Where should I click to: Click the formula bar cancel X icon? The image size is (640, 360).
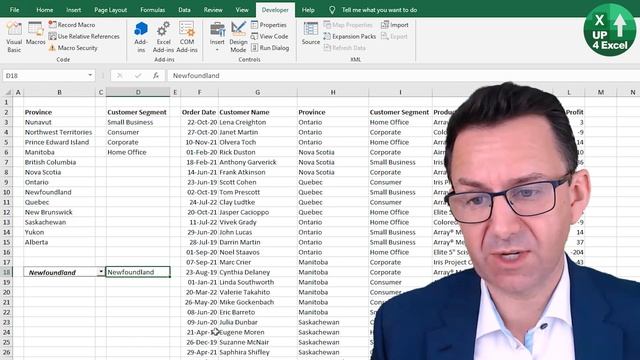click(120, 76)
